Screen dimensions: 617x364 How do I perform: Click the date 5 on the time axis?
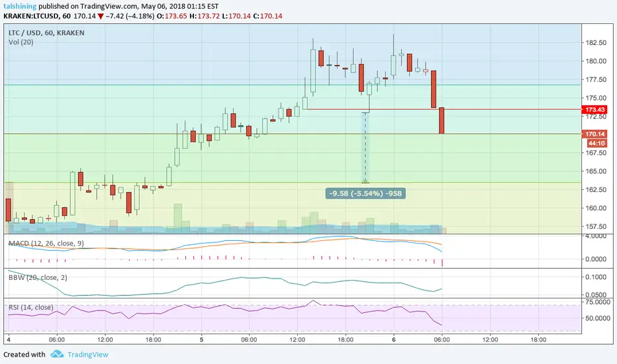pyautogui.click(x=201, y=340)
